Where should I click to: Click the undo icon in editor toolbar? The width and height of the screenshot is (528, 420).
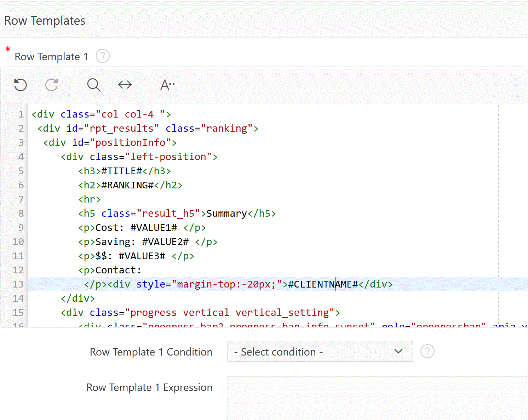[x=21, y=85]
